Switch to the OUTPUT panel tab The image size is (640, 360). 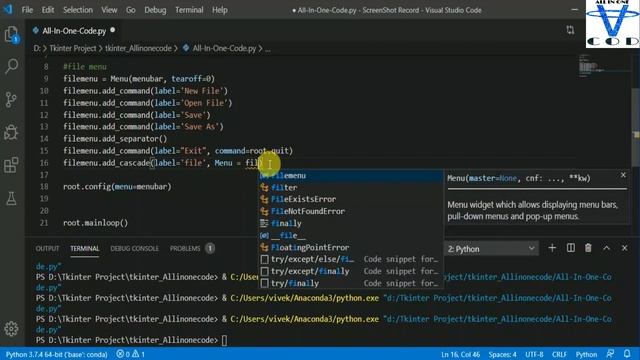coord(47,249)
